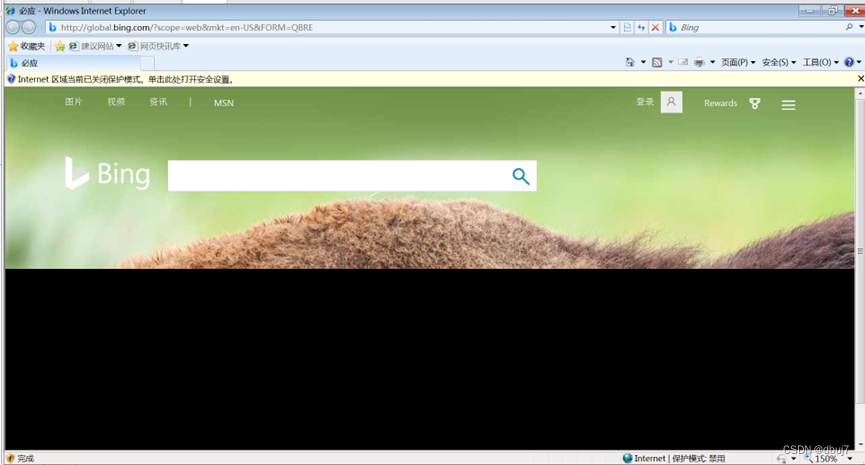Expand the address bar history dropdown
The image size is (865, 465).
click(x=613, y=27)
